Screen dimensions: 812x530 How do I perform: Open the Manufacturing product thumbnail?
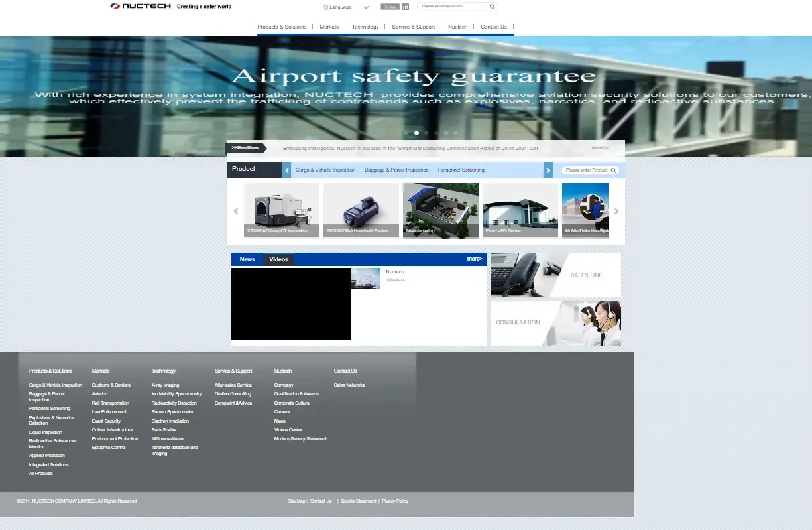[441, 210]
